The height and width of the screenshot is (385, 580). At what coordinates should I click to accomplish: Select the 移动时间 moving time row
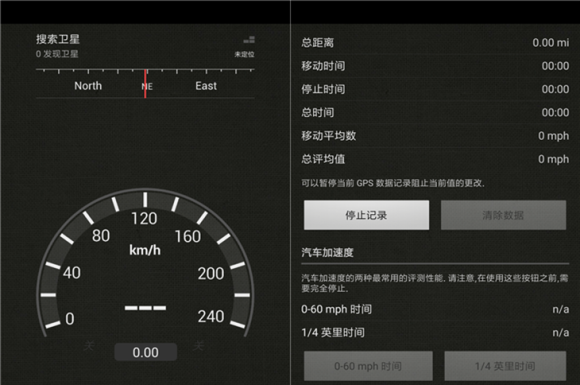click(x=435, y=66)
